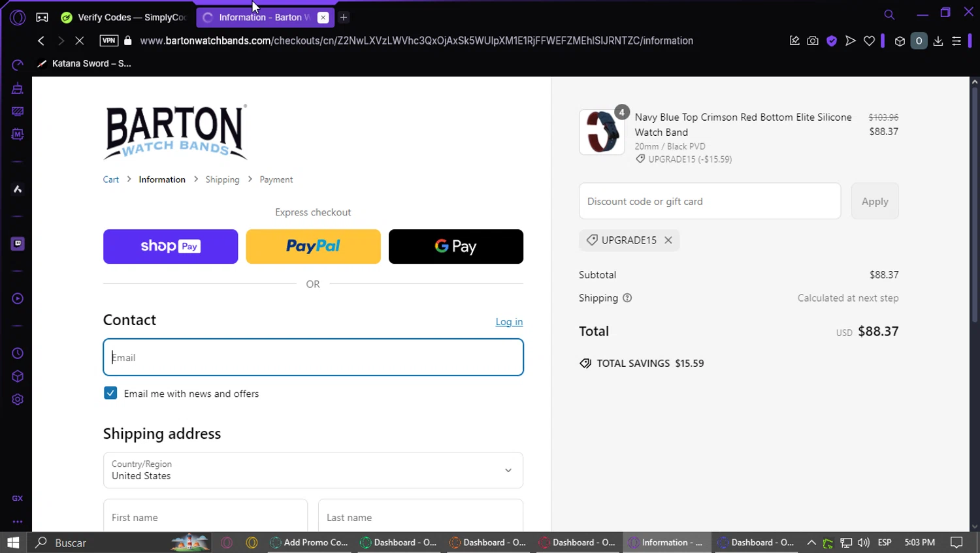The height and width of the screenshot is (553, 980).
Task: Open the downloads arrow icon
Action: click(x=938, y=40)
